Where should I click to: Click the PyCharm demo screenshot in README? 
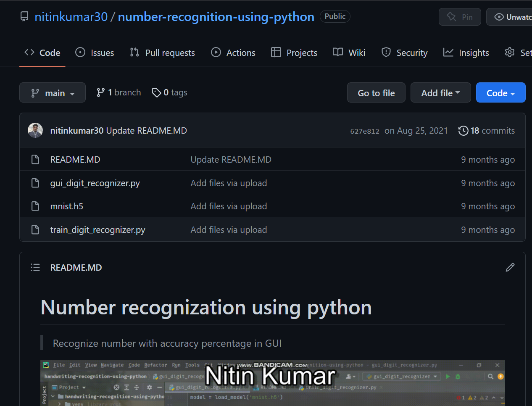click(x=272, y=383)
